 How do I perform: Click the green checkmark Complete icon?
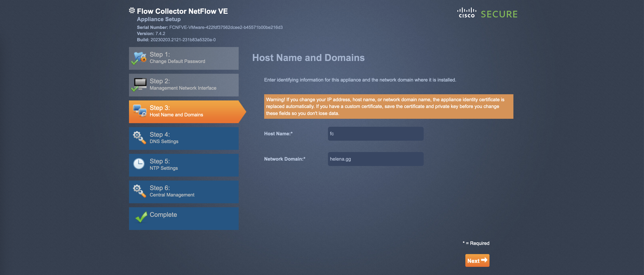141,217
